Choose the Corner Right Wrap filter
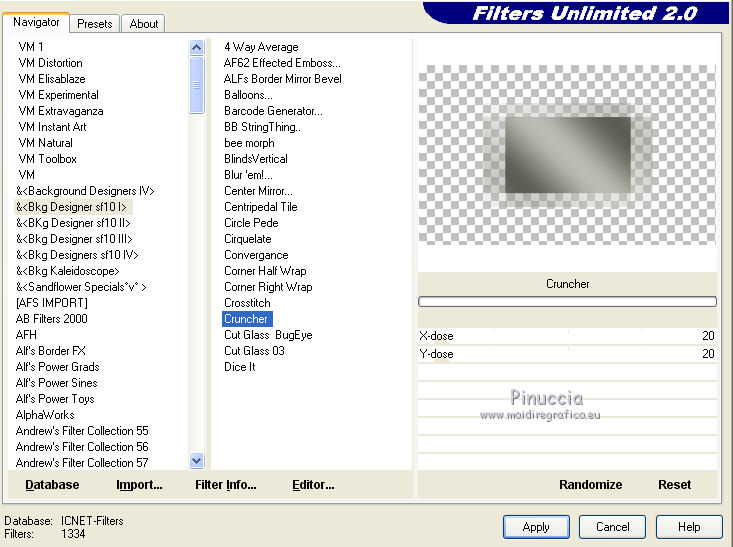 (x=268, y=287)
